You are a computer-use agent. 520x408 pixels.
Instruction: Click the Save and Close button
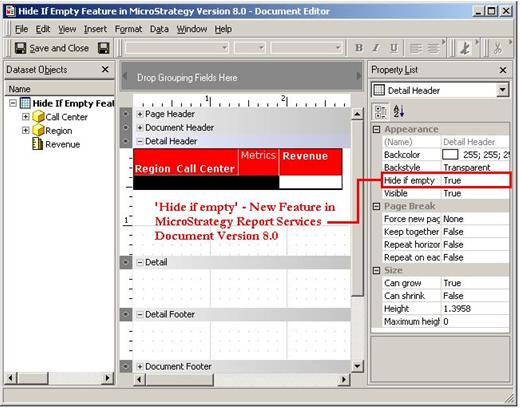pos(52,48)
